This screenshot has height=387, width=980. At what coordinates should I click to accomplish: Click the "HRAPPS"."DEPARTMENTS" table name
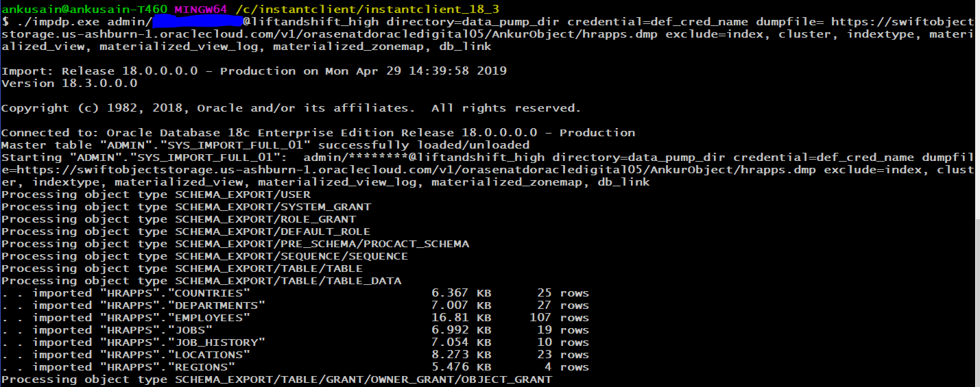pyautogui.click(x=182, y=305)
